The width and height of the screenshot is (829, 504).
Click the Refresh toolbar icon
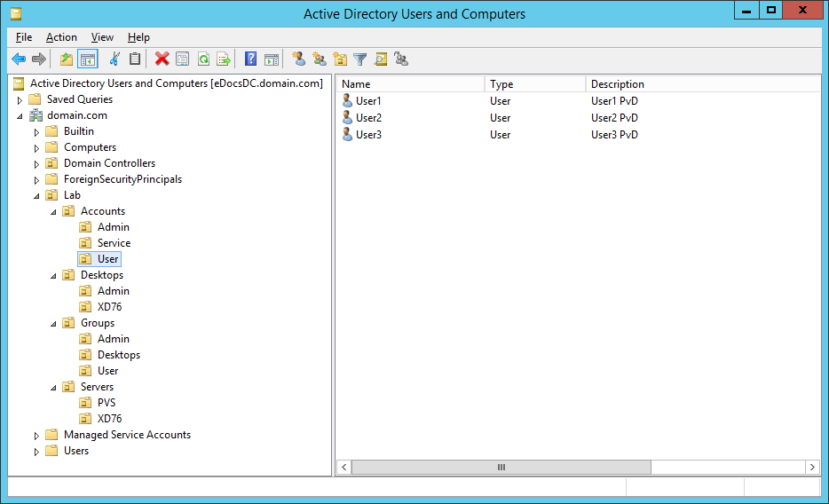pyautogui.click(x=203, y=59)
